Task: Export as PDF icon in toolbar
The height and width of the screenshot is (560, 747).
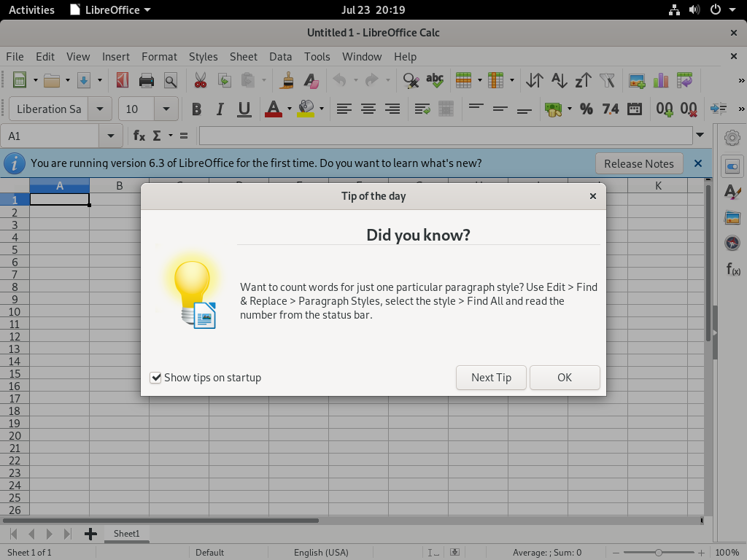Action: point(123,80)
